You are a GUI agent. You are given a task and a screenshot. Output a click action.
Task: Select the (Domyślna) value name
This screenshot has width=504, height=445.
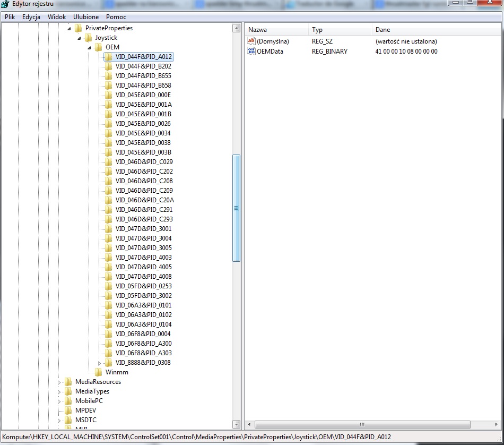point(273,41)
